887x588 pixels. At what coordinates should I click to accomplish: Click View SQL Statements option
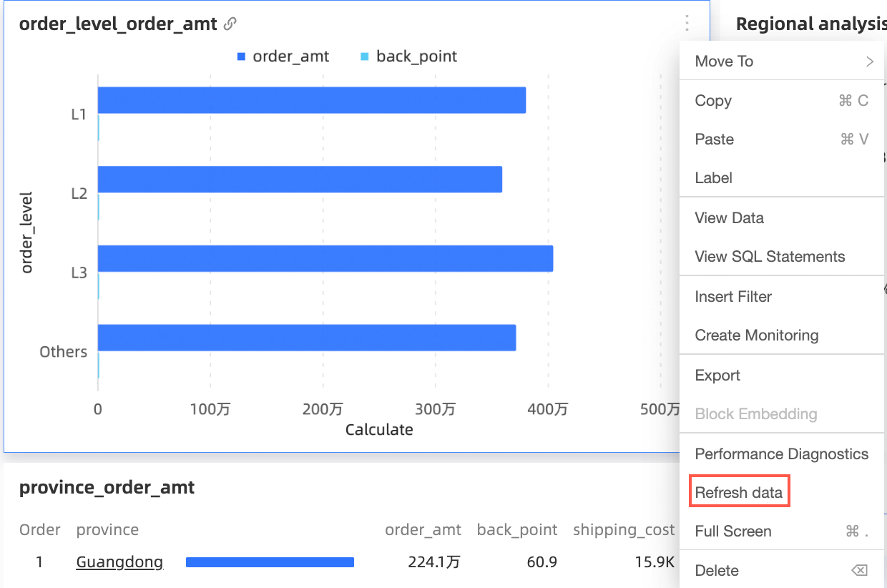click(x=770, y=257)
